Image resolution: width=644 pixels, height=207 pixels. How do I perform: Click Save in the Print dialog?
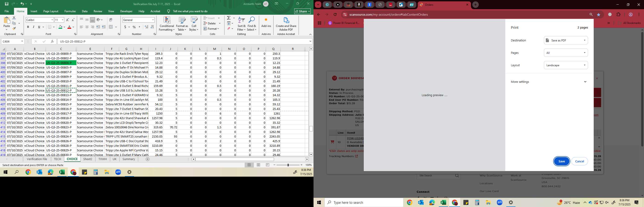(562, 161)
